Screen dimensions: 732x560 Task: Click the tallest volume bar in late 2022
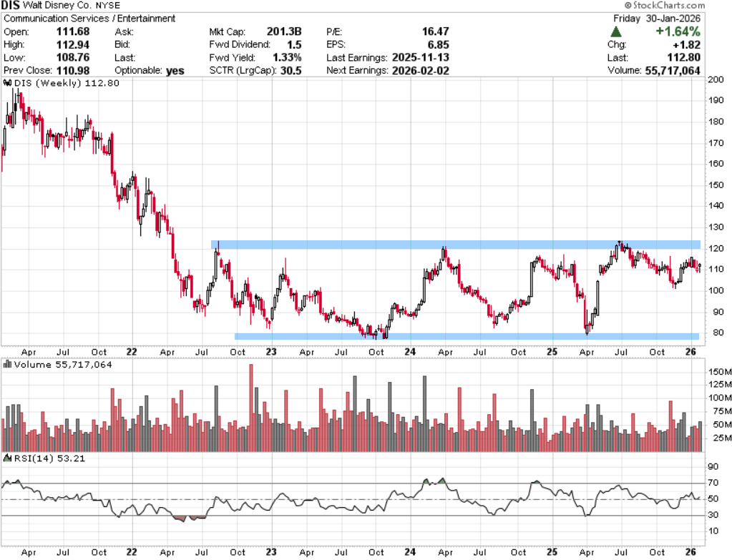point(251,408)
